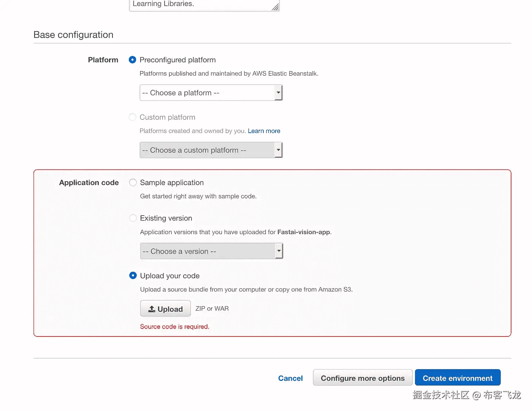Click the upload arrow icon on the Upload button
The image size is (532, 411).
point(152,309)
